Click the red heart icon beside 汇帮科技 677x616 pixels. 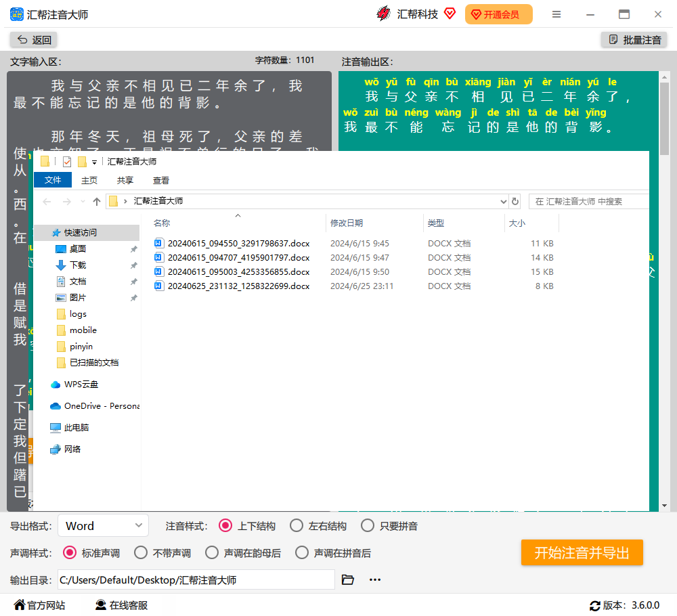[x=450, y=14]
